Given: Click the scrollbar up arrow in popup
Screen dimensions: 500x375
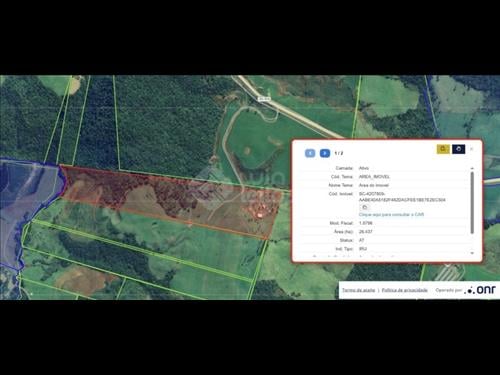Looking at the screenshot, I should [x=472, y=168].
